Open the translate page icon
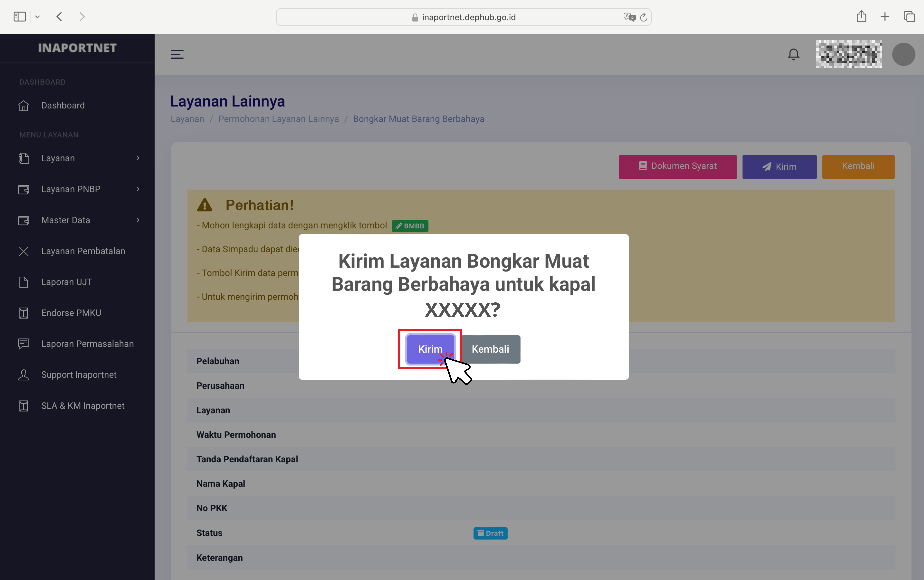The image size is (924, 580). click(629, 17)
